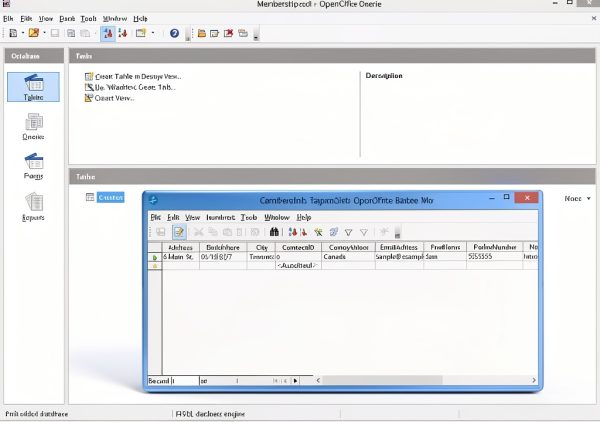Expand the standard toolbar overflow handle
The height and width of the screenshot is (422, 600).
188,34
